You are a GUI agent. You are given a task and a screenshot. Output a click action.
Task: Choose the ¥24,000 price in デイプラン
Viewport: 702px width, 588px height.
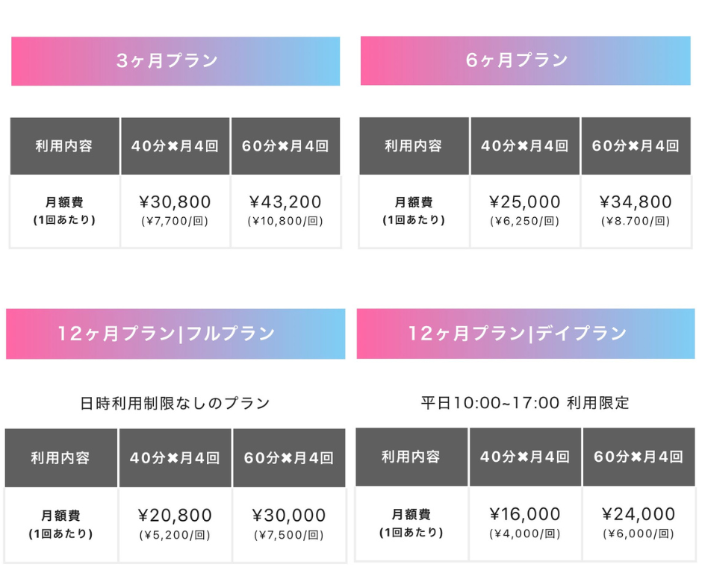639,513
